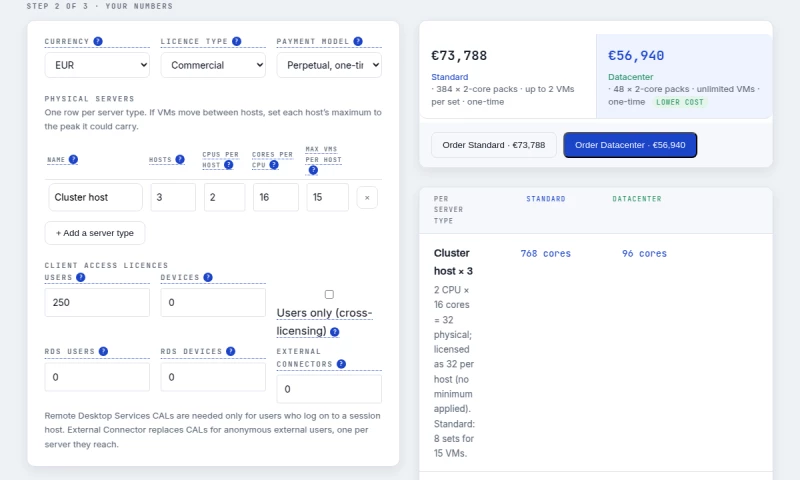
Task: Click the PER SERVER TYPE column header
Action: pos(448,210)
